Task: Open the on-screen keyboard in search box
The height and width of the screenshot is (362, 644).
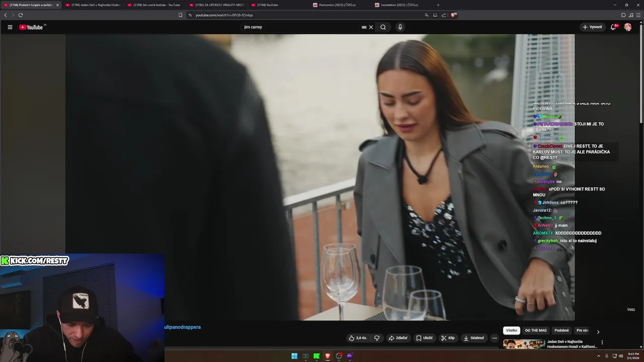Action: 364,27
